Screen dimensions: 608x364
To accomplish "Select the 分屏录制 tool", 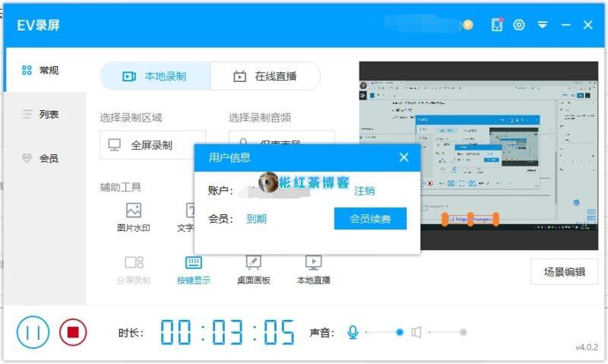I will [x=134, y=270].
